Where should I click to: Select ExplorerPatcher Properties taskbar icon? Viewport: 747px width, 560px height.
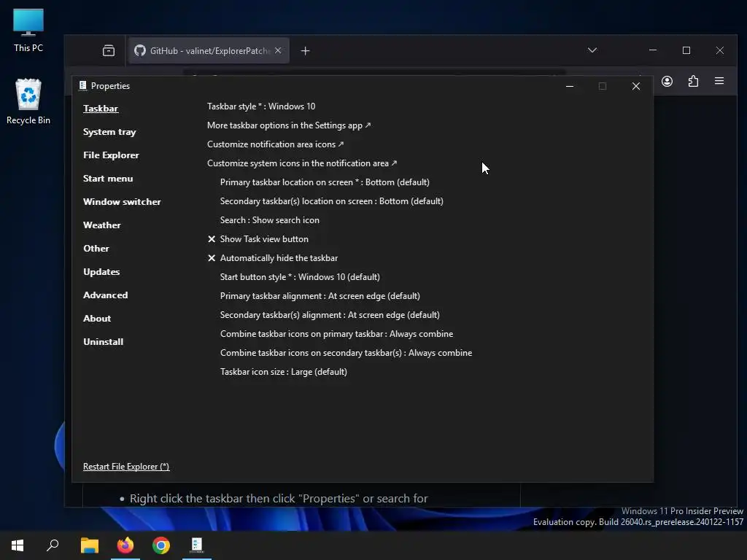[x=197, y=545]
